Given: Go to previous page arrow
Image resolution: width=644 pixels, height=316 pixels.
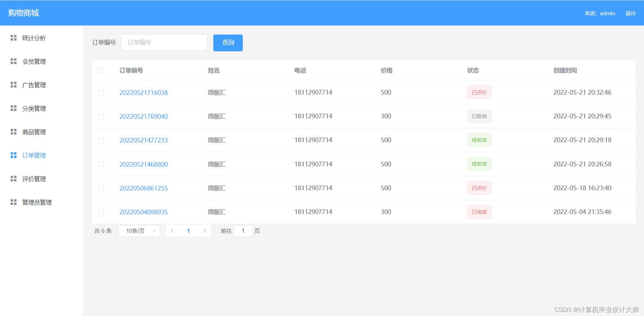Looking at the screenshot, I should [x=172, y=231].
